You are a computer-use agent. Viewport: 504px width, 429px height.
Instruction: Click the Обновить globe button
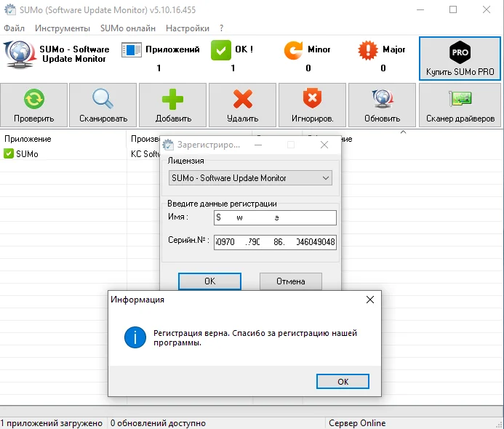click(x=382, y=105)
